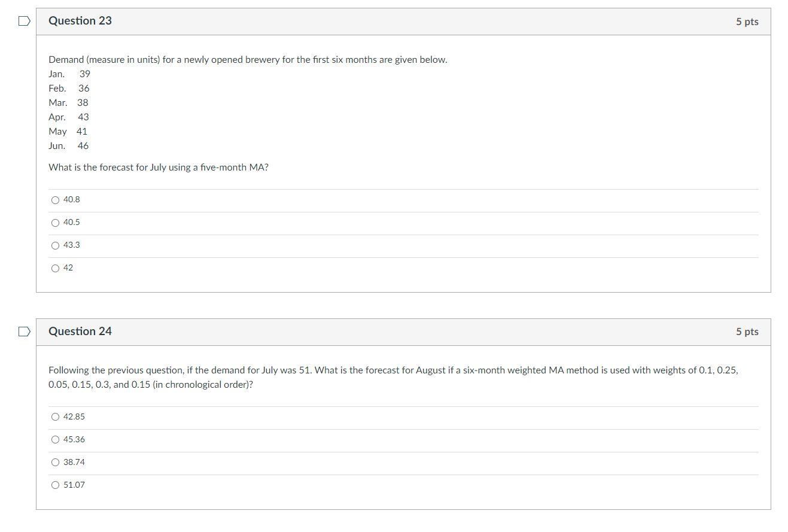This screenshot has width=788, height=532.
Task: Select answer 51.07 for Question 24
Action: tap(55, 485)
